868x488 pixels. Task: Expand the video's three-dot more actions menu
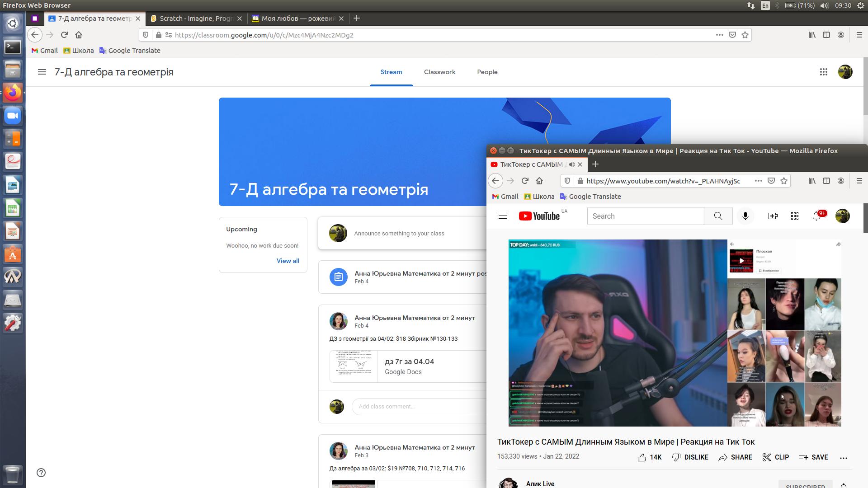[844, 458]
